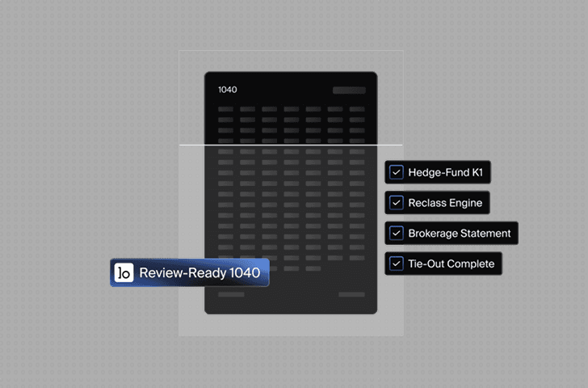
Task: Click the gray pill opposite the 1040 title
Action: pos(349,90)
